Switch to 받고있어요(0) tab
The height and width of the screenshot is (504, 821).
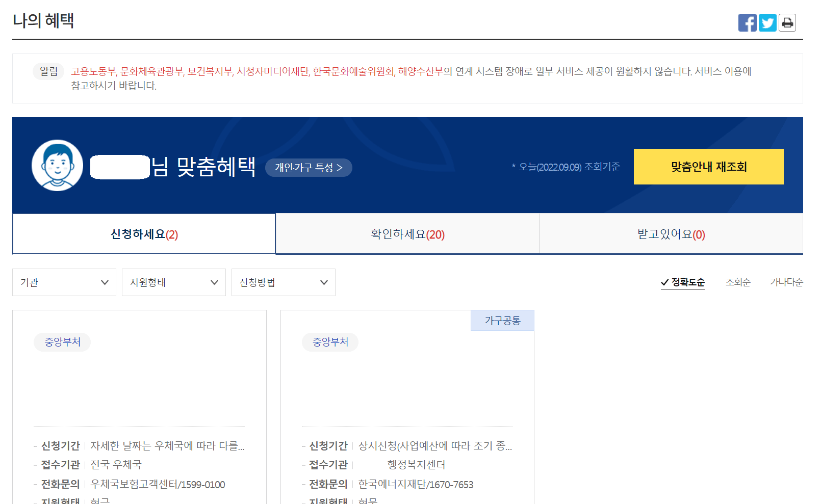click(671, 234)
